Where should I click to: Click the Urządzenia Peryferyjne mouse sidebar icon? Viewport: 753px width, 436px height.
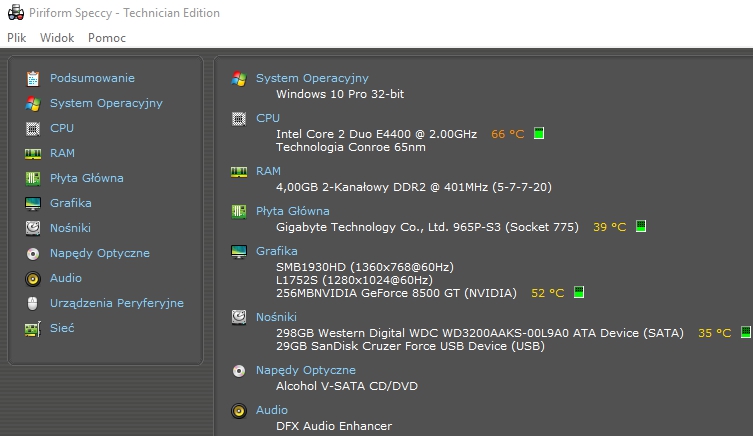tap(33, 303)
